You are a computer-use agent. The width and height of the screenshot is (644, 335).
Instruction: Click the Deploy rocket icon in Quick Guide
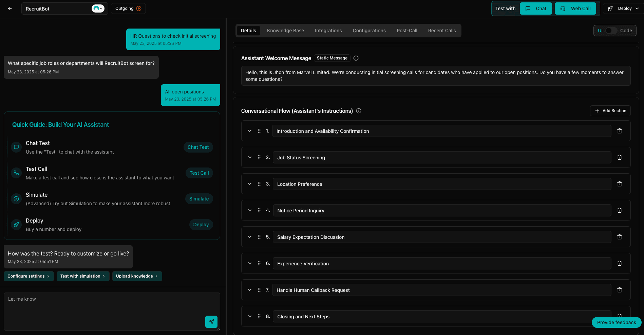click(x=16, y=224)
